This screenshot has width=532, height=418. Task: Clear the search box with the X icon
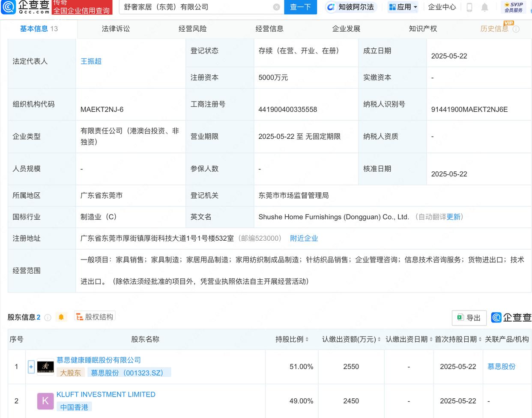[276, 7]
